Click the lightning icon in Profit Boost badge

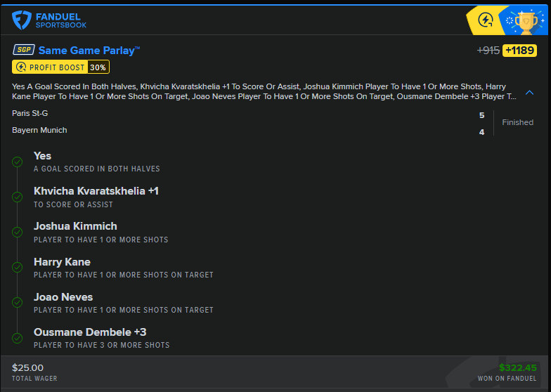click(21, 67)
